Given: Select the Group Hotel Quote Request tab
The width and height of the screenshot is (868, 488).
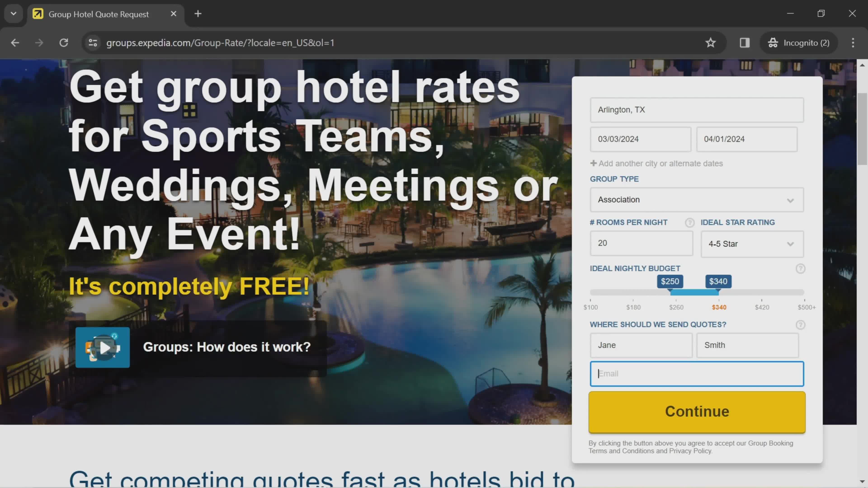Looking at the screenshot, I should click(x=105, y=14).
